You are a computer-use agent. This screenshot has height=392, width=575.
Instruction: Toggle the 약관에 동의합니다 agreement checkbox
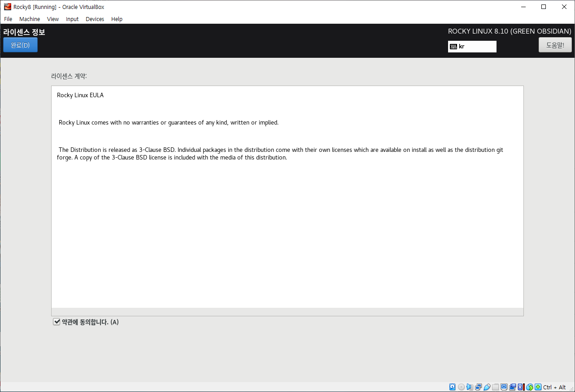click(x=57, y=322)
